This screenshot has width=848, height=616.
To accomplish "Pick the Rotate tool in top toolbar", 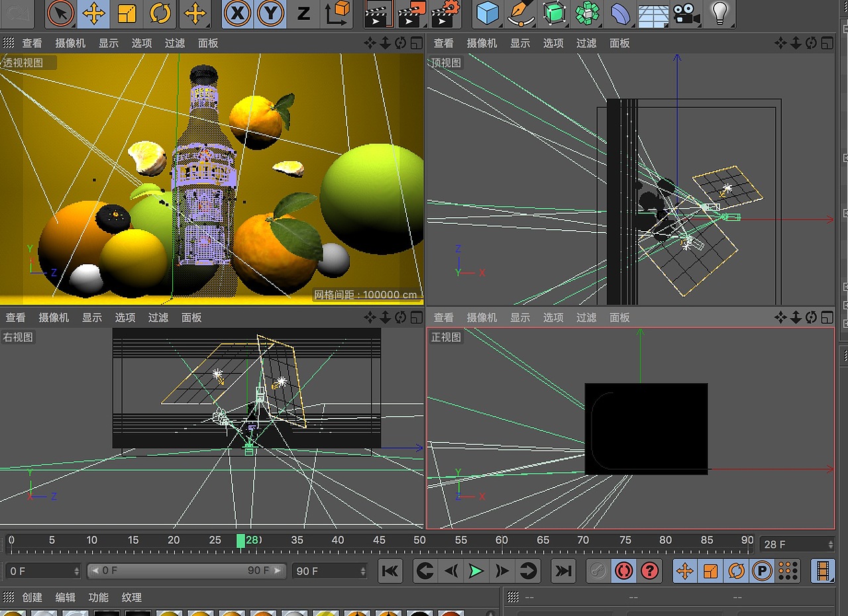I will [160, 13].
